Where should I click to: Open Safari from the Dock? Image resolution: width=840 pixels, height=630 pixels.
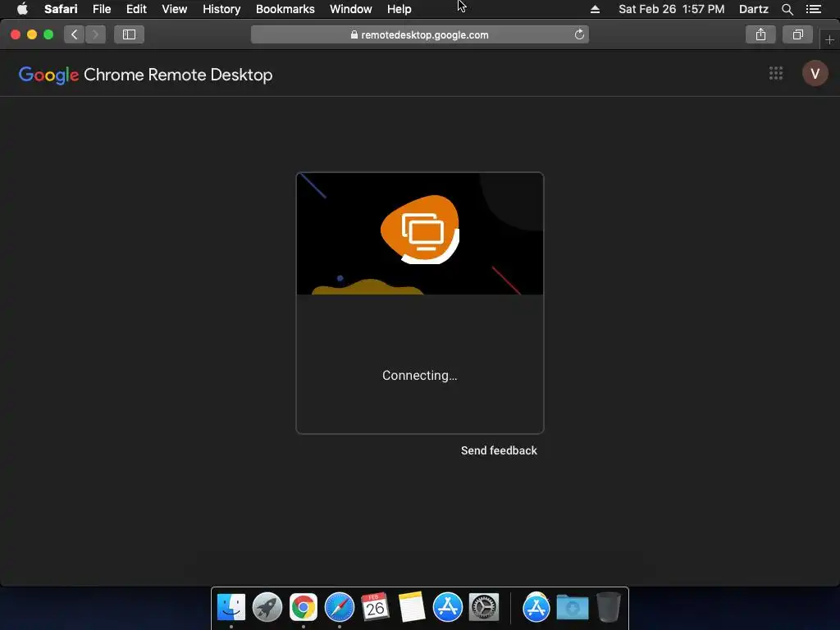339,608
